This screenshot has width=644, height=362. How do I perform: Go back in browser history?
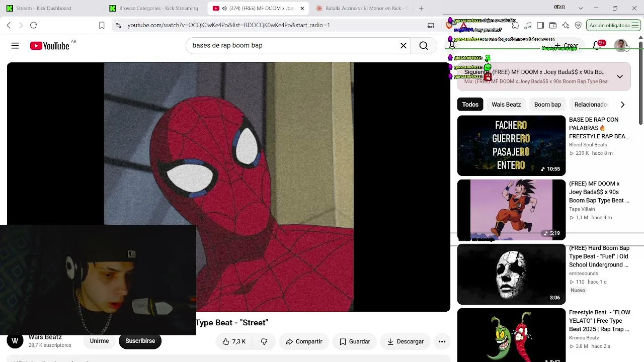pos(9,25)
